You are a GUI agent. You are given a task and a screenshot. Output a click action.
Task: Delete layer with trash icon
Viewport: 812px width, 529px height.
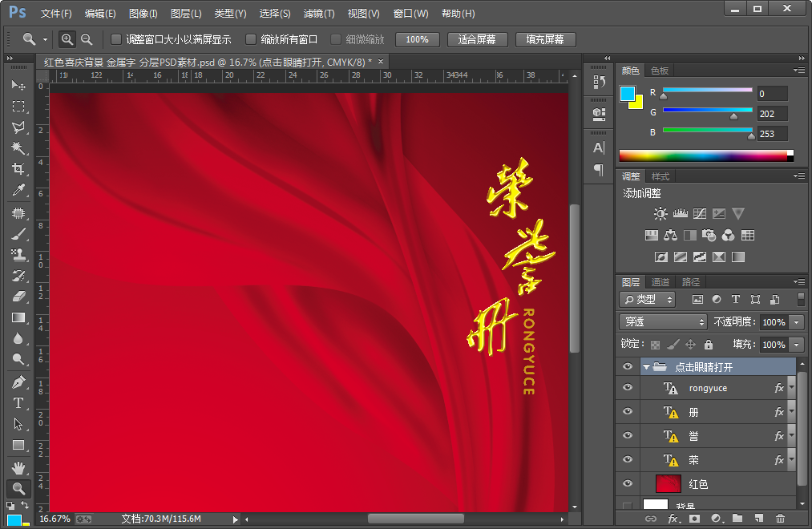point(780,518)
